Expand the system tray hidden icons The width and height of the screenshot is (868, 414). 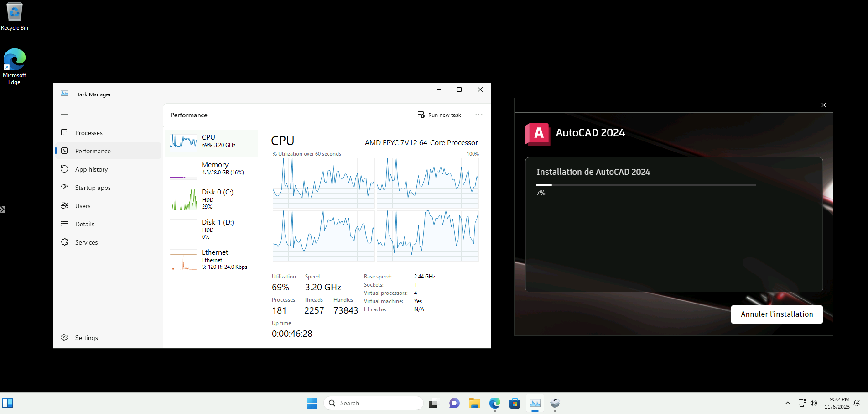point(788,403)
